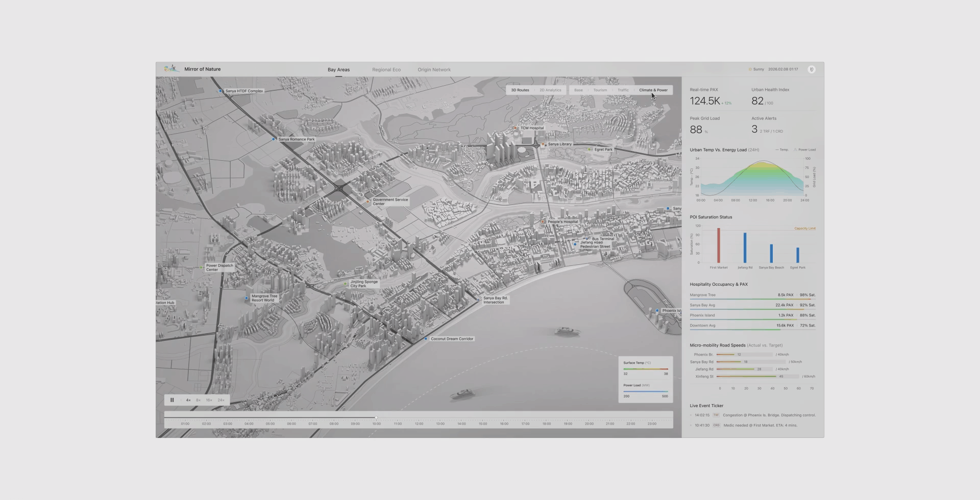Viewport: 980px width, 500px height.
Task: Toggle the Temp. legend in chart
Action: click(782, 150)
